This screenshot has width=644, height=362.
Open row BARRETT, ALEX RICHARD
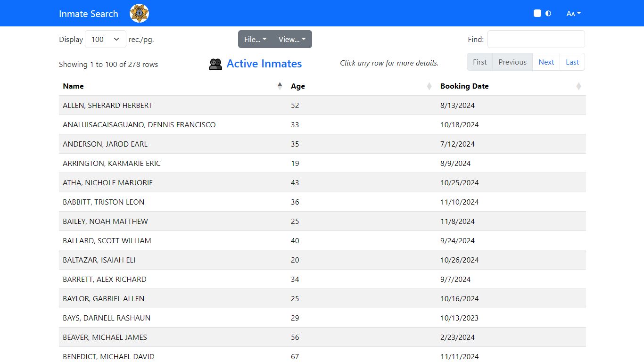pyautogui.click(x=322, y=279)
